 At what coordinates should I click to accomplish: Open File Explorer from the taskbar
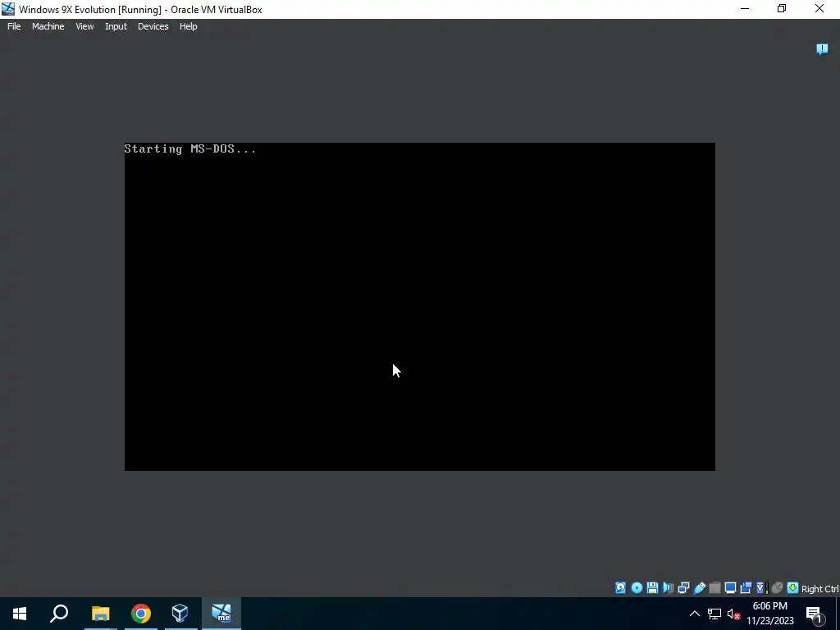100,614
